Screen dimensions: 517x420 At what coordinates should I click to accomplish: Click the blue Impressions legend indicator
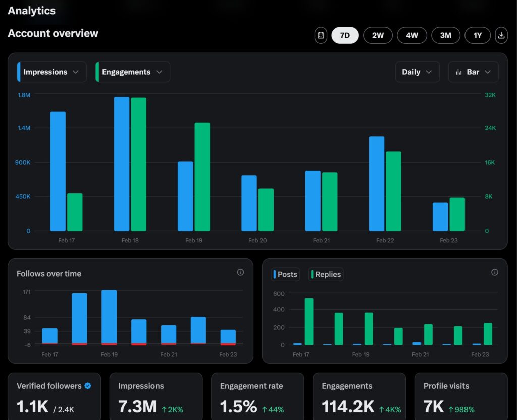click(x=20, y=72)
